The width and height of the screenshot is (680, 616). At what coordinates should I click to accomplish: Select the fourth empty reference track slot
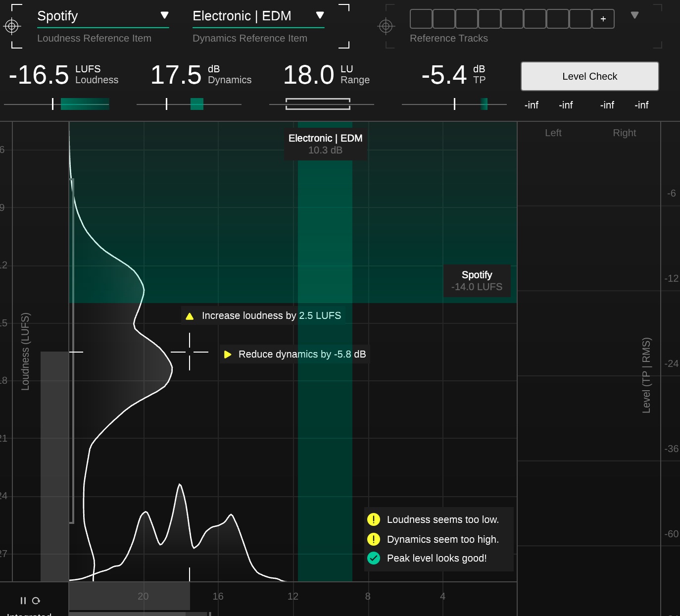[489, 19]
